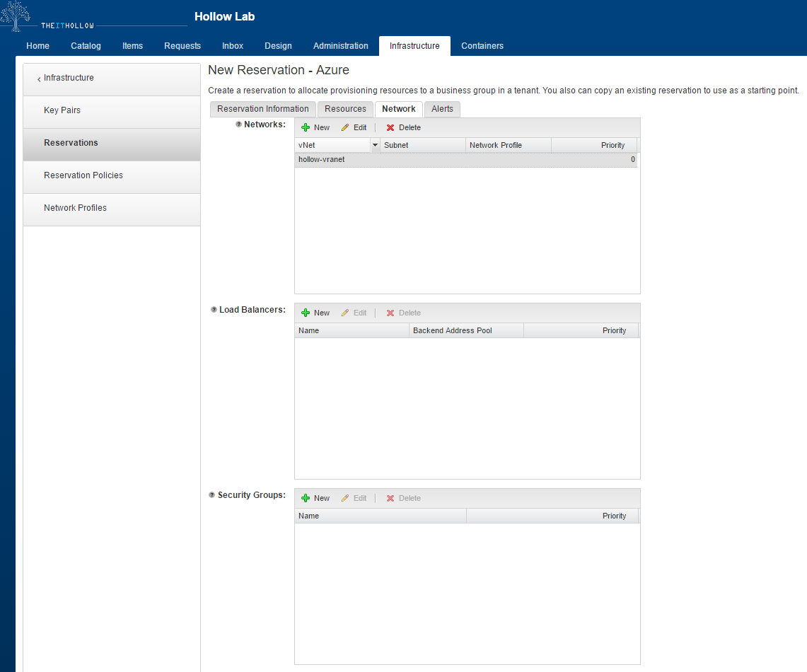Select the hollow-vranet network row
Screen dimensions: 807x672
(x=424, y=160)
